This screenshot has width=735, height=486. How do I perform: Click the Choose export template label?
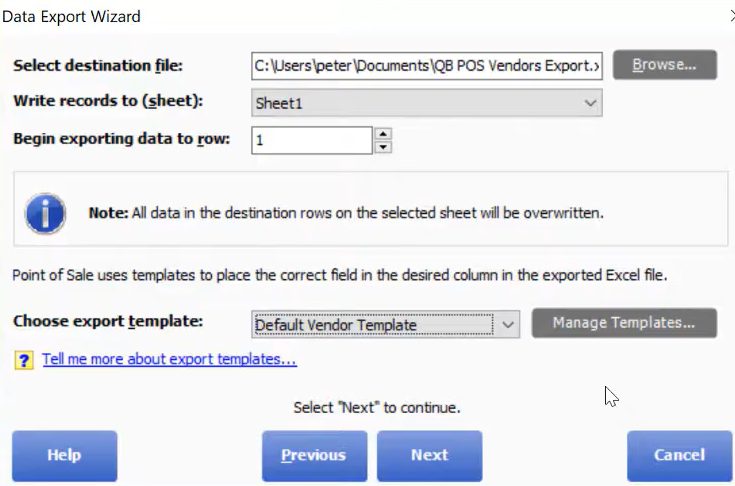(x=108, y=322)
